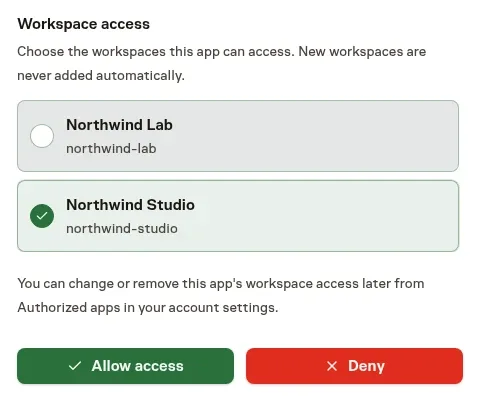Click the Workspace access heading

click(84, 24)
